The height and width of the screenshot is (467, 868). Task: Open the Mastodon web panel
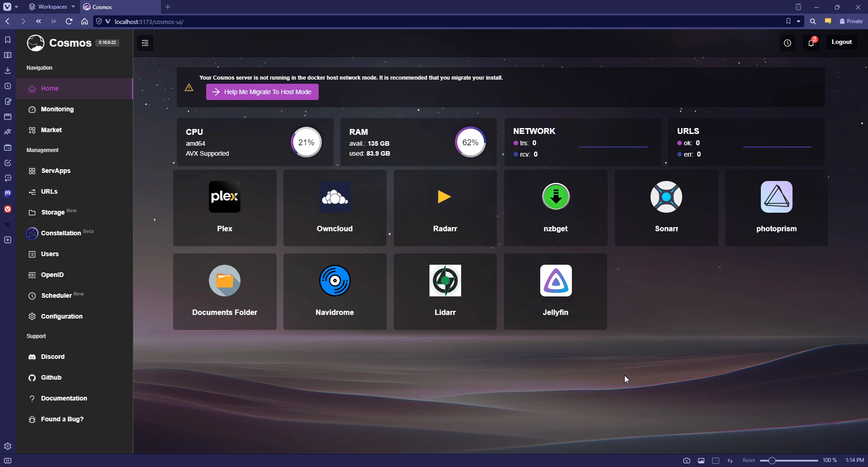coord(8,194)
